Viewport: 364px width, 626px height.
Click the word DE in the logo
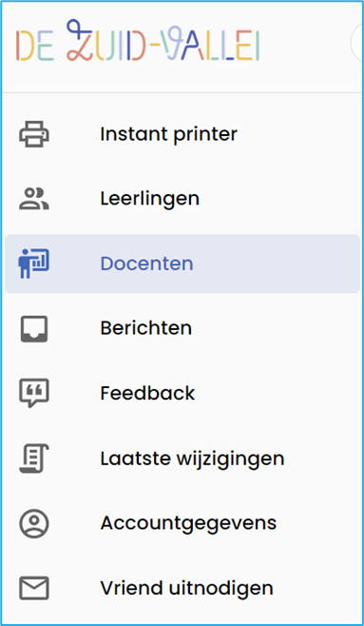tap(35, 46)
